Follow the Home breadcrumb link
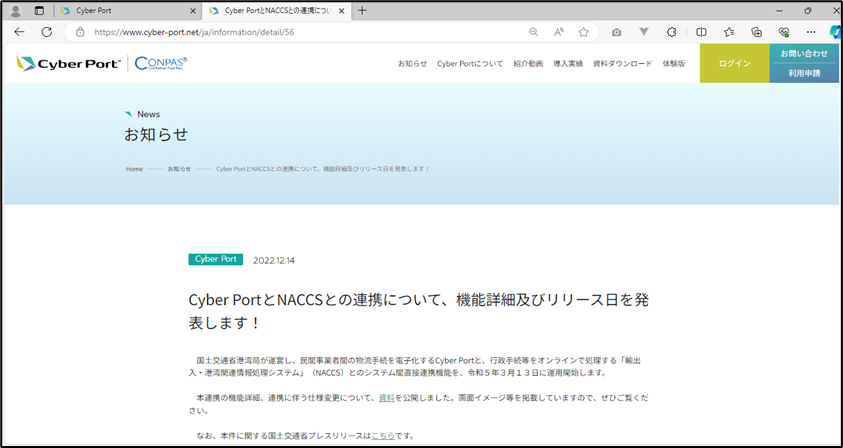The width and height of the screenshot is (843, 448). point(134,169)
